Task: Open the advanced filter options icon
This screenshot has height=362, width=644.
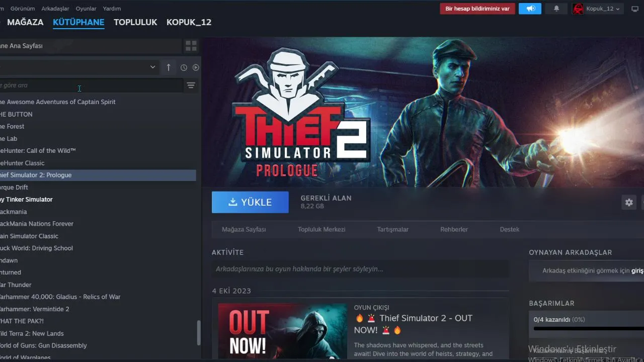Action: coord(191,85)
